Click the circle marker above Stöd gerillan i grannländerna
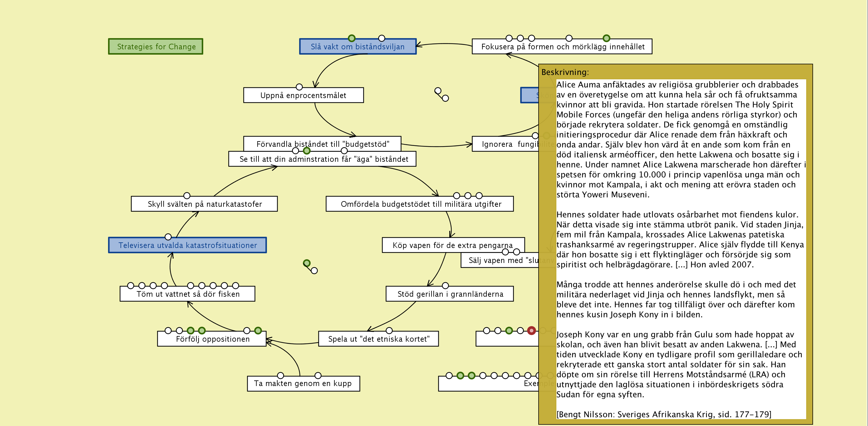The width and height of the screenshot is (868, 426). pos(445,285)
